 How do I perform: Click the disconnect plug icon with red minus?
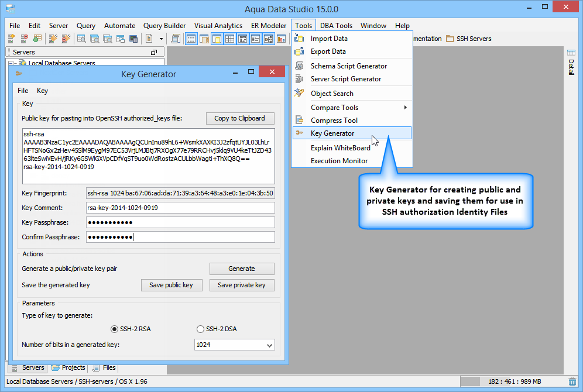click(66, 38)
